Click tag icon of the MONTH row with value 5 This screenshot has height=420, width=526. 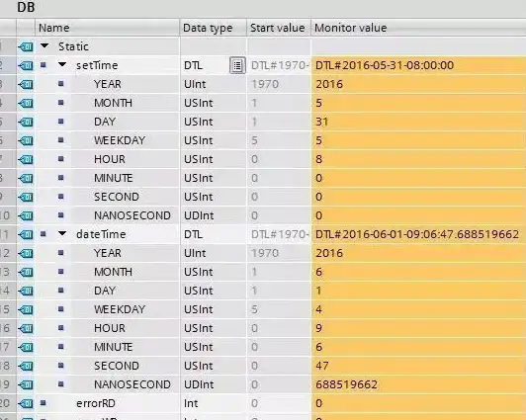click(26, 103)
